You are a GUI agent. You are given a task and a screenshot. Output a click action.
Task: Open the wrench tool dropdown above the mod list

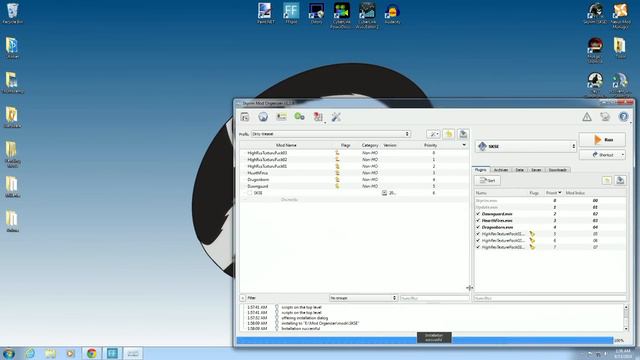[x=433, y=134]
